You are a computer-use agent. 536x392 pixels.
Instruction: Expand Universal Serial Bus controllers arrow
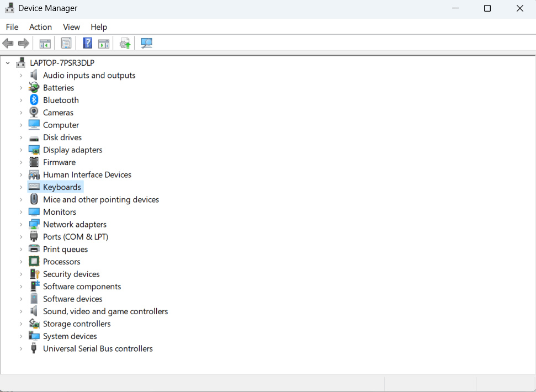[x=21, y=348]
